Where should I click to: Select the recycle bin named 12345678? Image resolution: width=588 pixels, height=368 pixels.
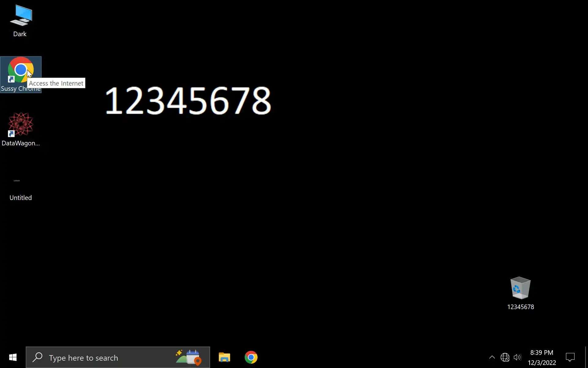[520, 288]
